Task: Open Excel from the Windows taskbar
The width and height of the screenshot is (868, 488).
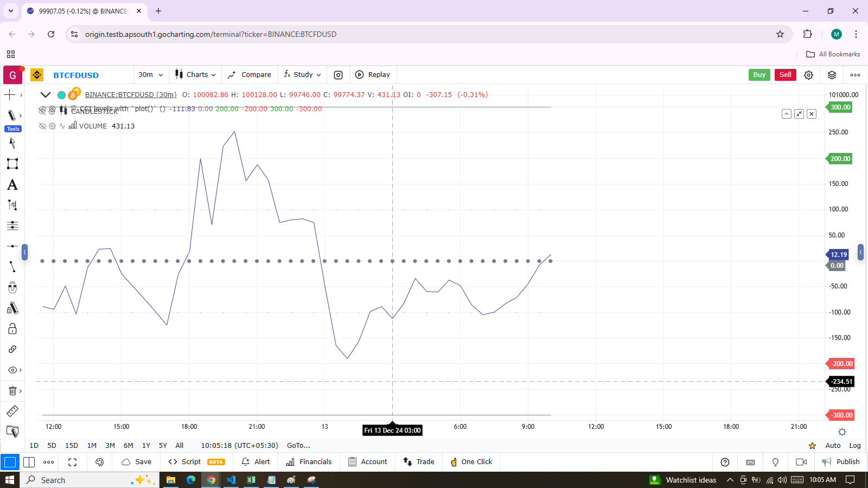Action: pos(251,480)
